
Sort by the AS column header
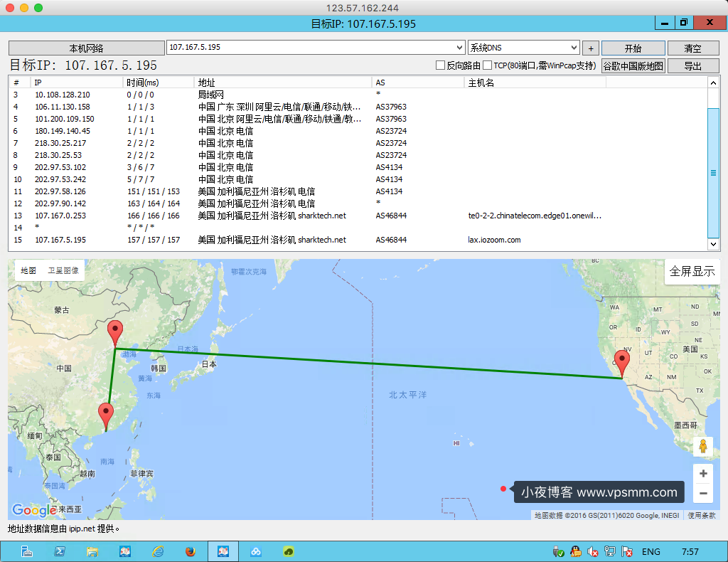point(418,83)
